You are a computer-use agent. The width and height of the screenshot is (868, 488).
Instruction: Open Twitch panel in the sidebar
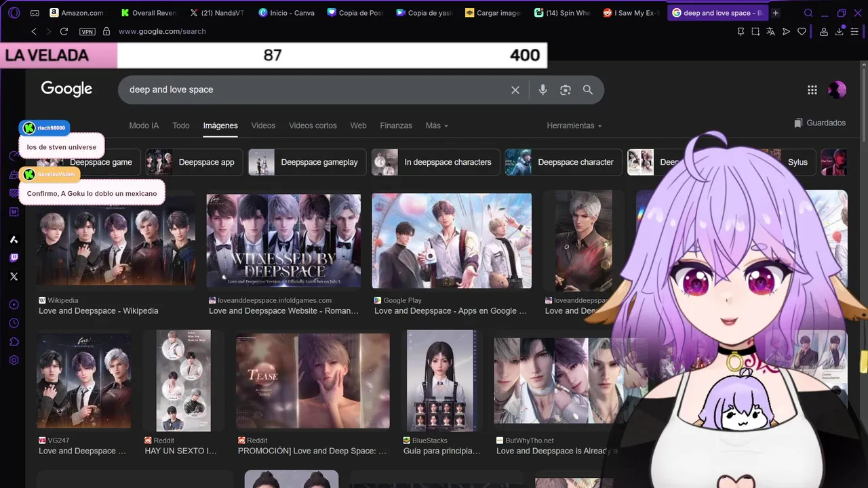coord(14,258)
